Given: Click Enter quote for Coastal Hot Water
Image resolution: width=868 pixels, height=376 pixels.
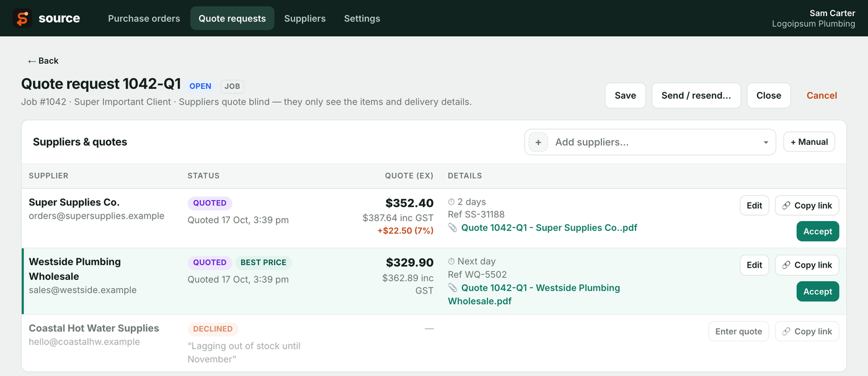Looking at the screenshot, I should point(739,331).
